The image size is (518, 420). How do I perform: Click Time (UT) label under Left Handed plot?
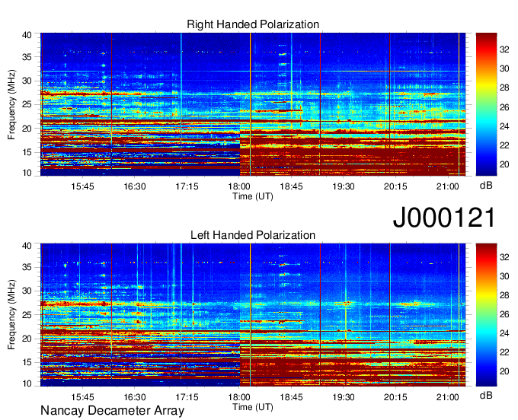(x=253, y=407)
